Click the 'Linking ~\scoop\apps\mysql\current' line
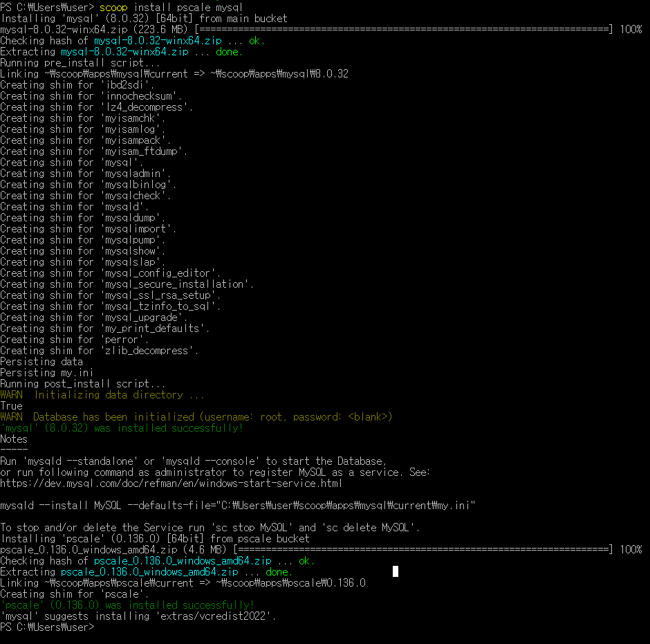650x644 pixels. 174,74
